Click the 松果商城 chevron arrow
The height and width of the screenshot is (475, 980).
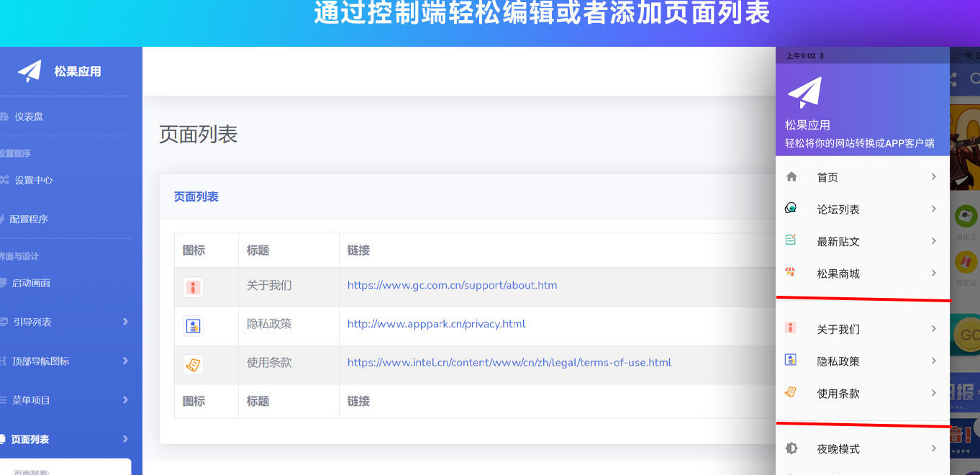933,273
